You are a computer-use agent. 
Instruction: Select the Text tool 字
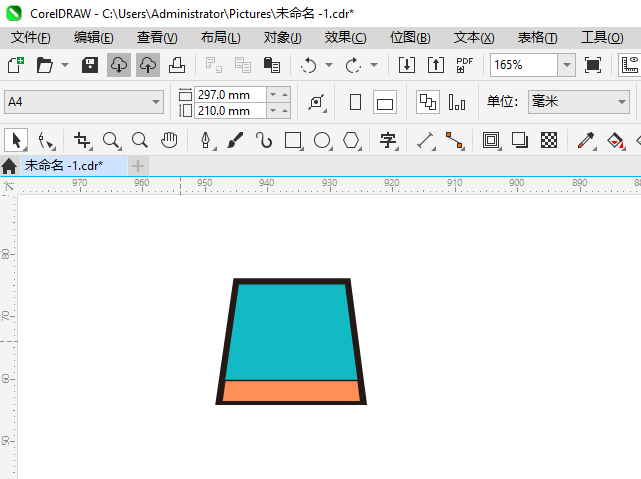pos(388,141)
